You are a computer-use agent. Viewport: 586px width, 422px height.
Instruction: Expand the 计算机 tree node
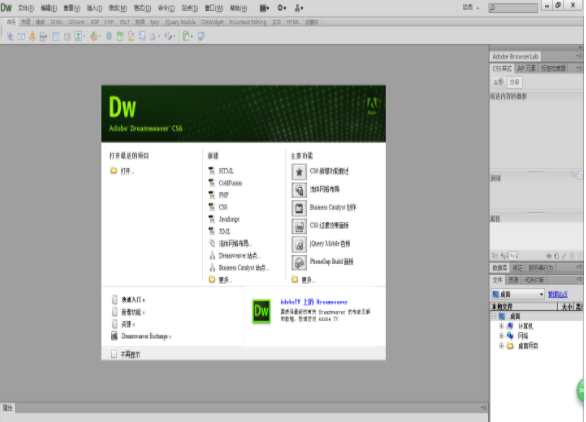[x=502, y=326]
